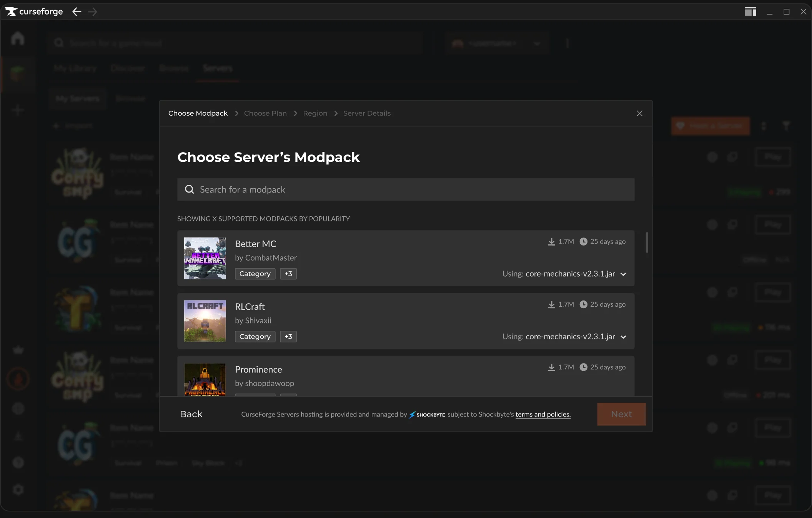Click download count icon for RLCraft
The height and width of the screenshot is (518, 812).
point(551,304)
